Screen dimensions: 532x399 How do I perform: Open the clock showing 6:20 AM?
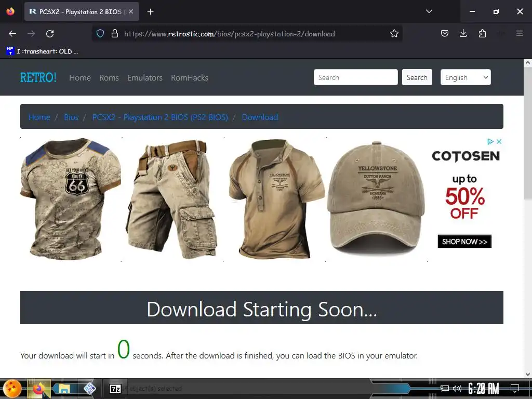(x=484, y=388)
